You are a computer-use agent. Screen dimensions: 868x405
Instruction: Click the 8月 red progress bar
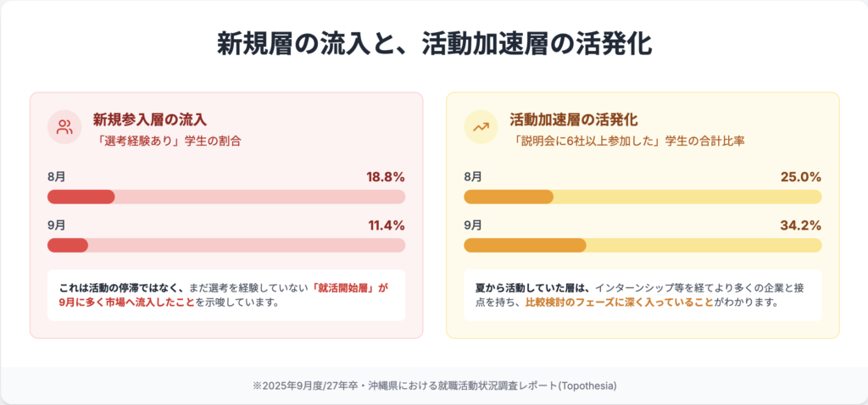click(x=225, y=197)
